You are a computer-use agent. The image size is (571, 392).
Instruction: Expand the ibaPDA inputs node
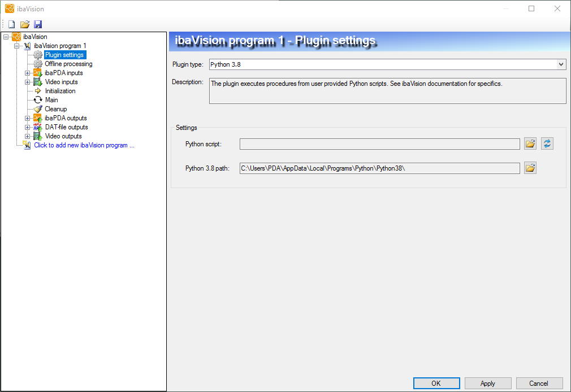pyautogui.click(x=27, y=73)
